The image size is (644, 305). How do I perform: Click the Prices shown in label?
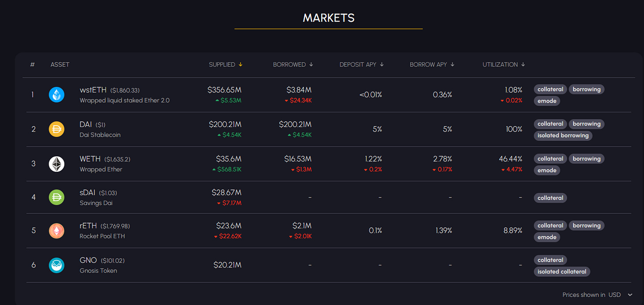584,295
